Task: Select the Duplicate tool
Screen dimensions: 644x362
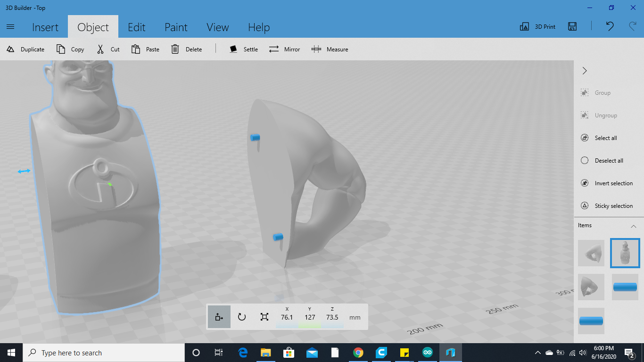Action: tap(25, 49)
